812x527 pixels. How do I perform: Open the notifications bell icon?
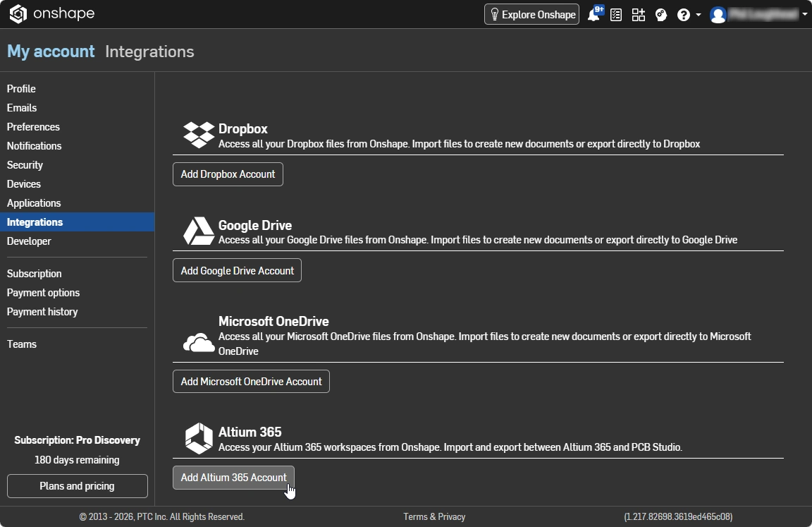[x=593, y=15]
